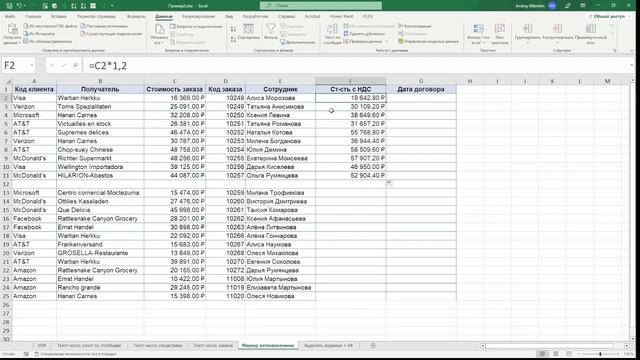
Task: Click the insert function fx button
Action: [x=76, y=65]
